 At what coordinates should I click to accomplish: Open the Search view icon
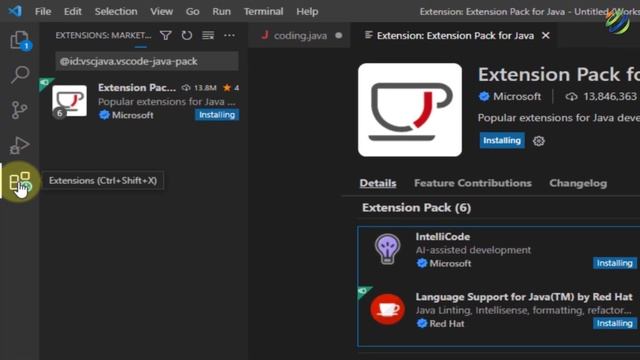[20, 75]
